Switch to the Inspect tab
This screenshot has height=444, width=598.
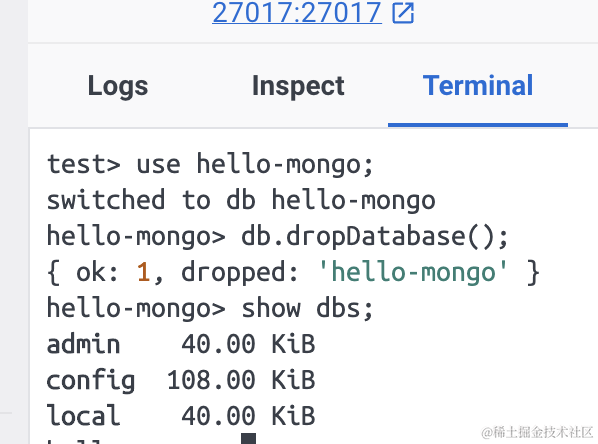298,87
